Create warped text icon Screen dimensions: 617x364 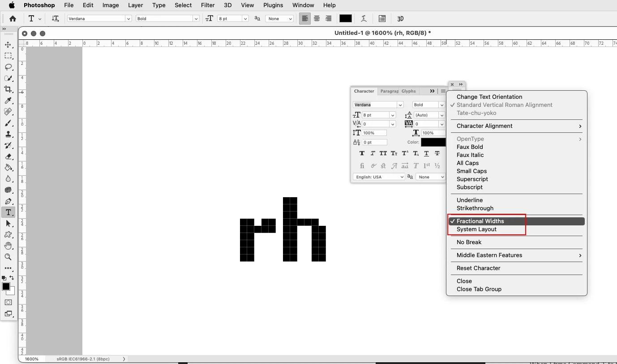click(x=364, y=18)
